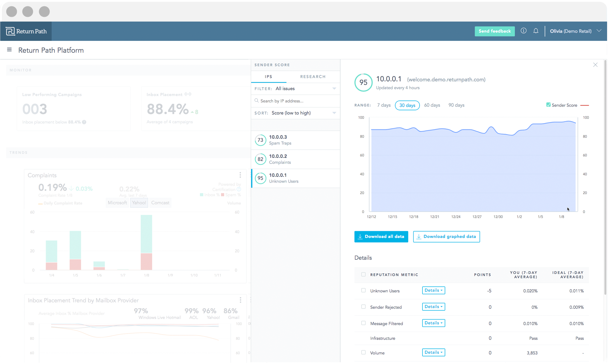609x364 pixels.
Task: Select IP 10.0.0.3 Spam Traps row
Action: (295, 140)
